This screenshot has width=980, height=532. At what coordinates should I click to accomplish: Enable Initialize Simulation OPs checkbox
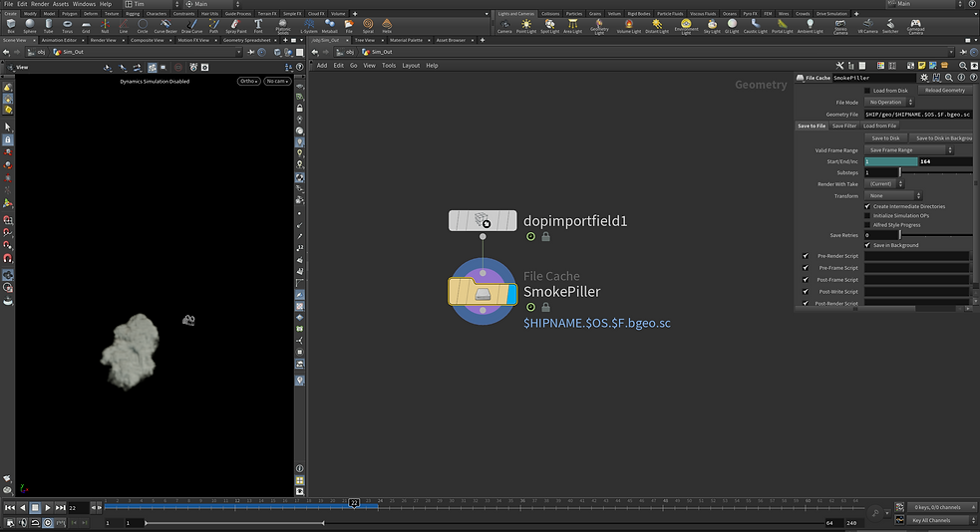[867, 215]
